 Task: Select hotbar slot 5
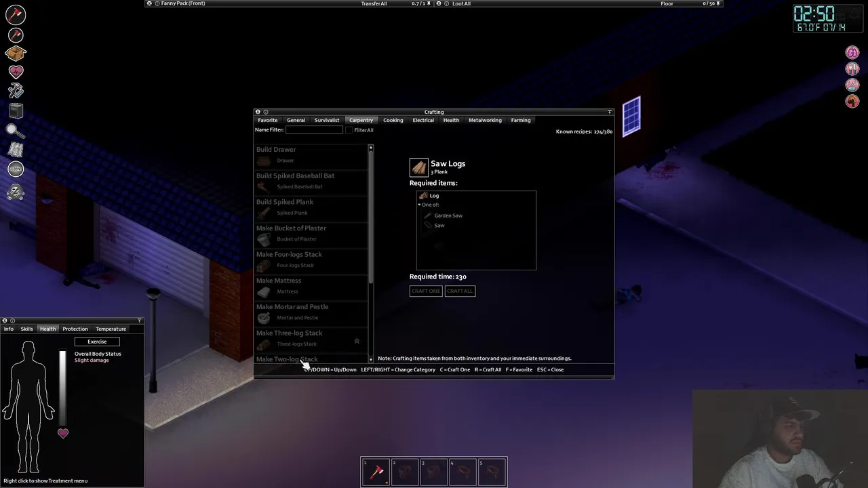[492, 472]
